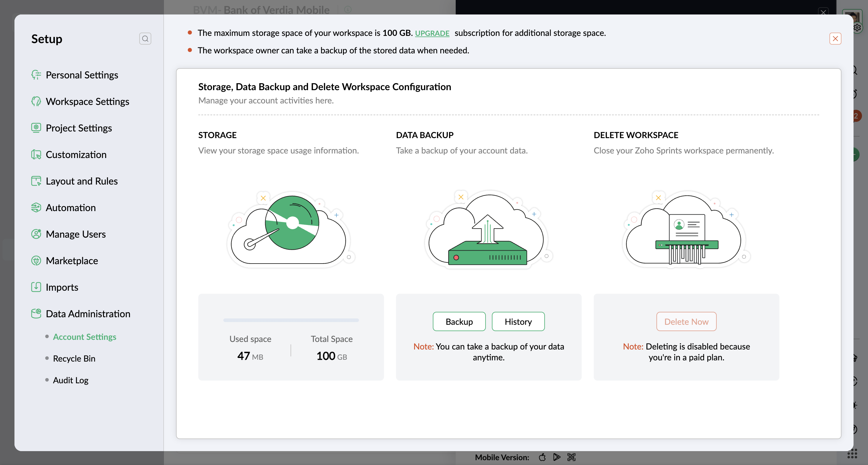Click the 'STORAGE' heading
Viewport: 868px width, 465px height.
pyautogui.click(x=217, y=135)
